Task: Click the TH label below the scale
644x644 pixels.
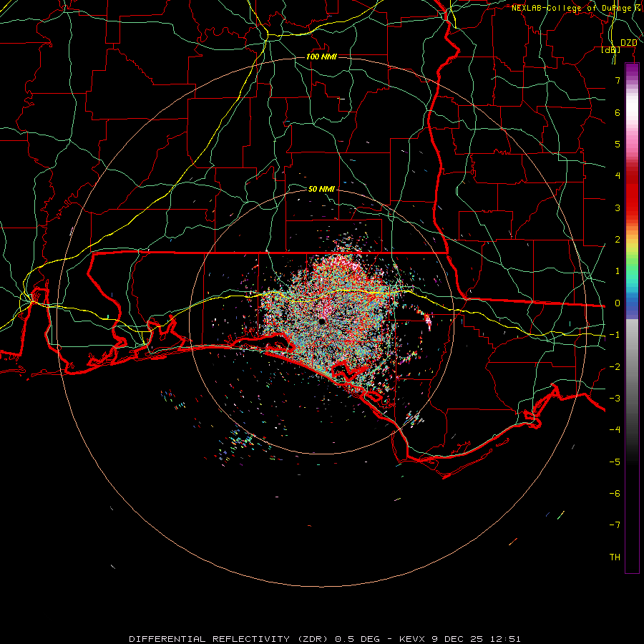Action: point(615,557)
